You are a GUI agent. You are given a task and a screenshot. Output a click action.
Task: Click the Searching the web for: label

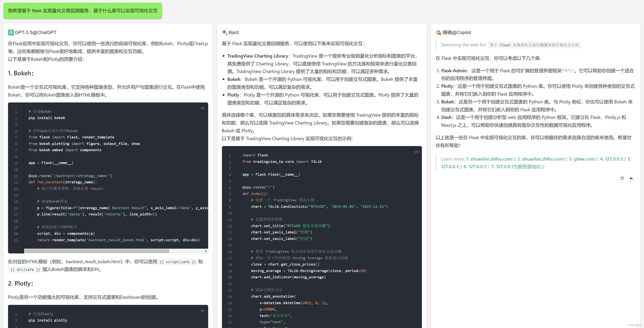(x=464, y=45)
